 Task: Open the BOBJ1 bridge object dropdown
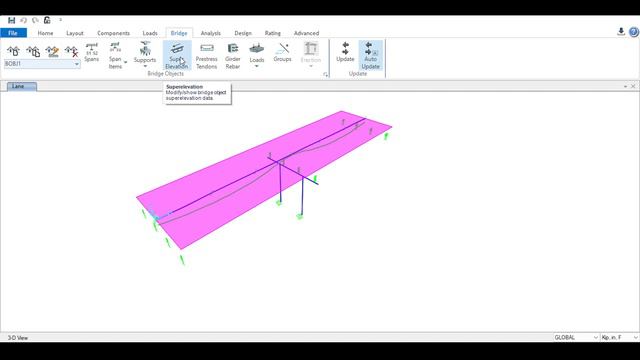[76, 64]
